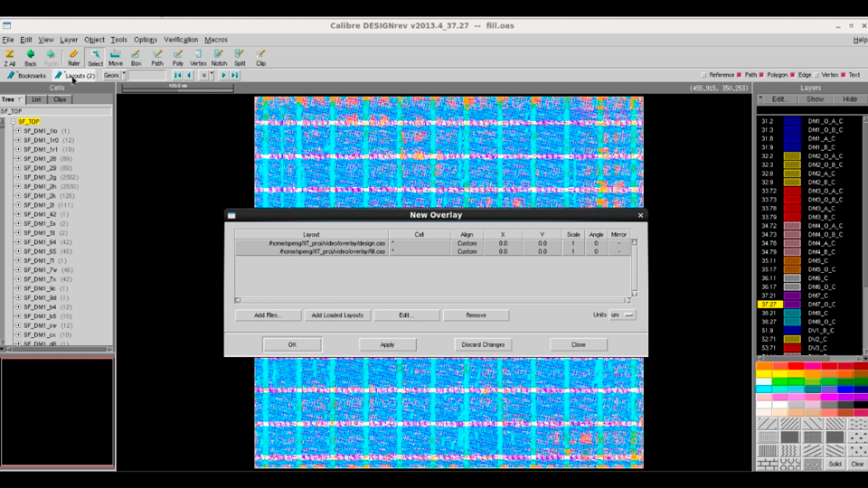Viewport: 868px width, 488px height.
Task: Choose the Clip tool
Action: pos(260,57)
